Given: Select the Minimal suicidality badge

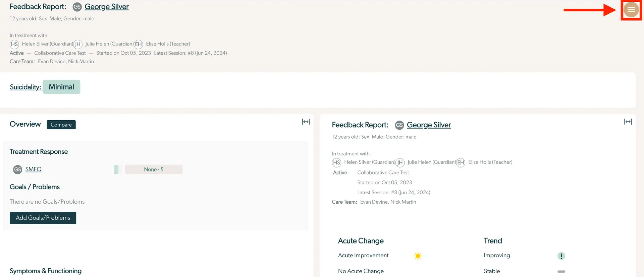Looking at the screenshot, I should (x=61, y=87).
